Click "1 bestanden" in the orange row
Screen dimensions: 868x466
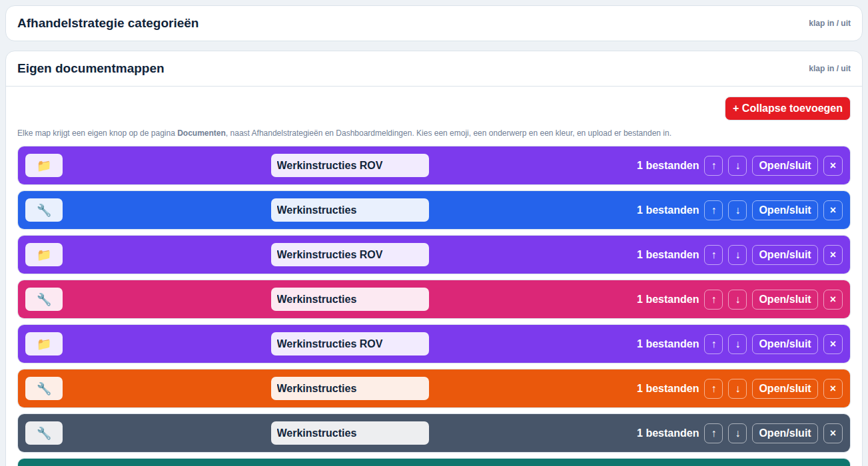click(x=667, y=389)
